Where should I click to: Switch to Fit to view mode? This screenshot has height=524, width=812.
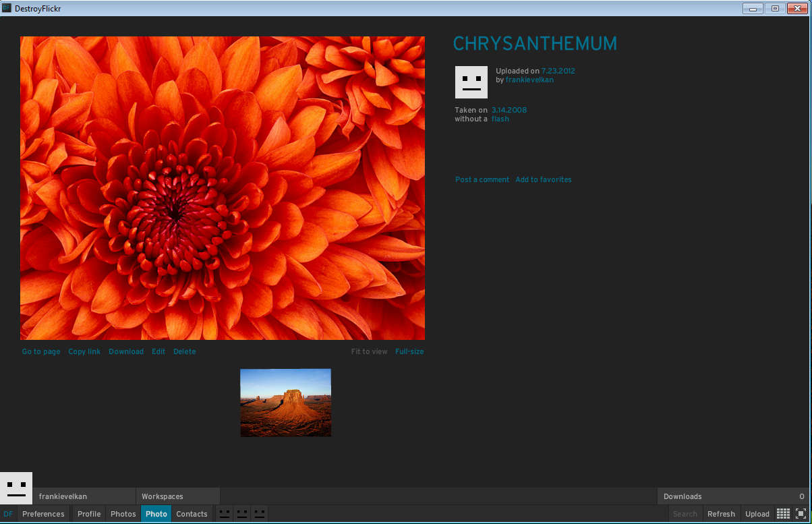point(369,351)
